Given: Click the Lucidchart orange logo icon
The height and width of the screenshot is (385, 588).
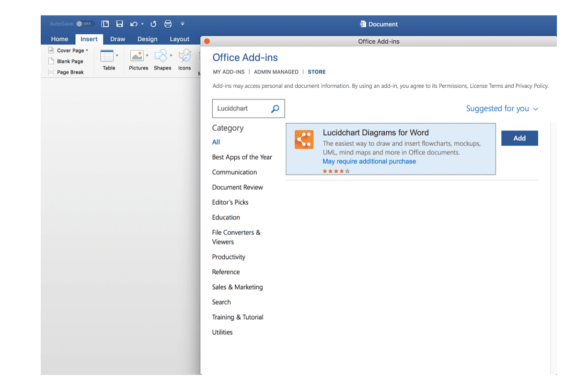Looking at the screenshot, I should coord(304,140).
